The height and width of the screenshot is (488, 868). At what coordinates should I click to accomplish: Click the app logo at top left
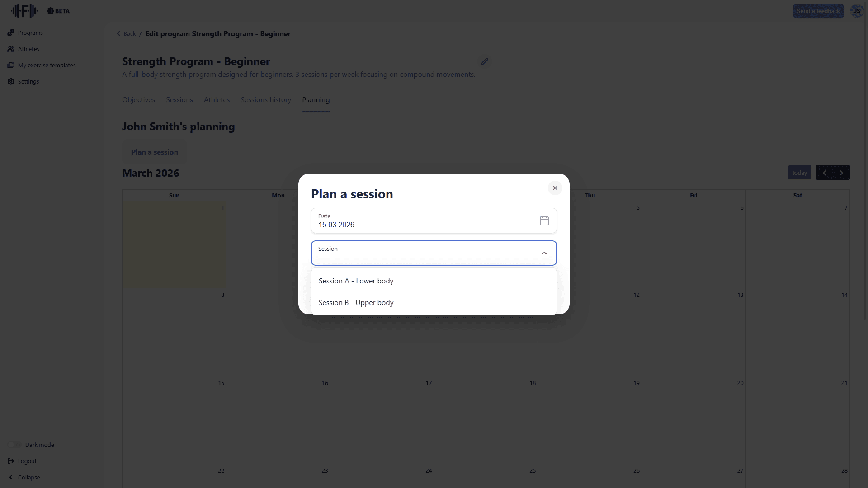[x=24, y=10]
